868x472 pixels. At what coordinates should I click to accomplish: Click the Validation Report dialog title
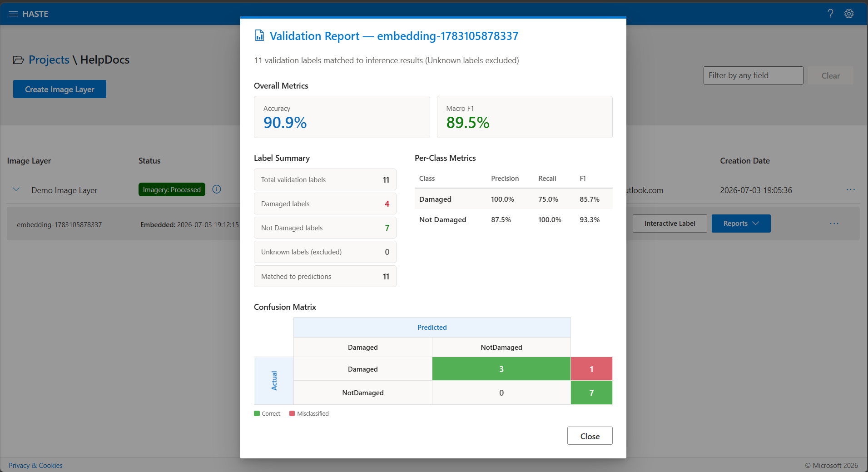pyautogui.click(x=394, y=36)
